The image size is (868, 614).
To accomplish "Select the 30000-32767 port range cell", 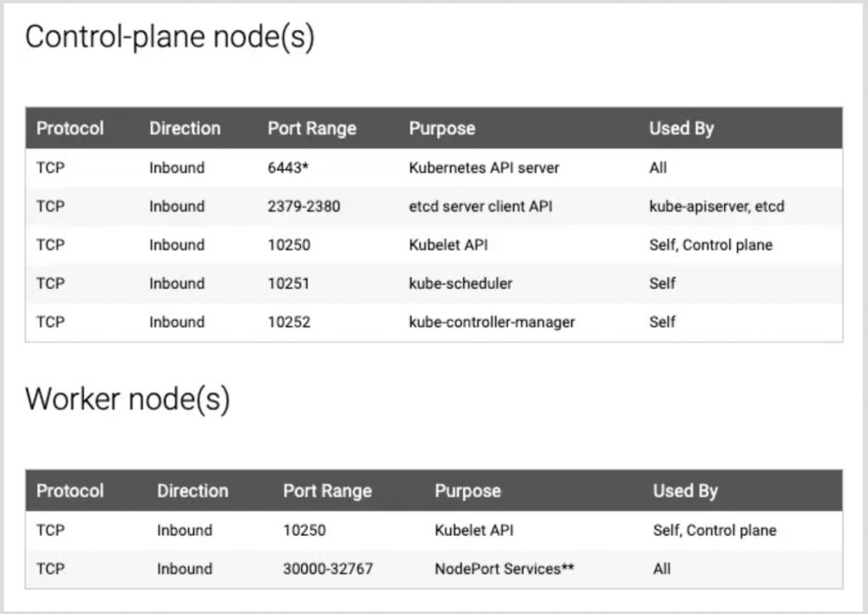I will (328, 568).
